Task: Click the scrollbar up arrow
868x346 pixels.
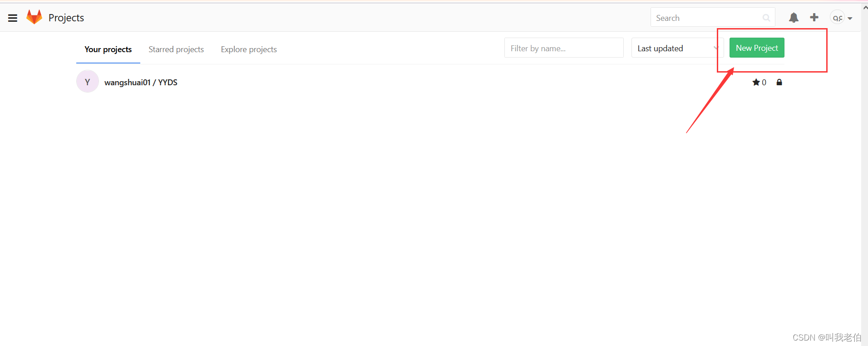Action: 865,8
